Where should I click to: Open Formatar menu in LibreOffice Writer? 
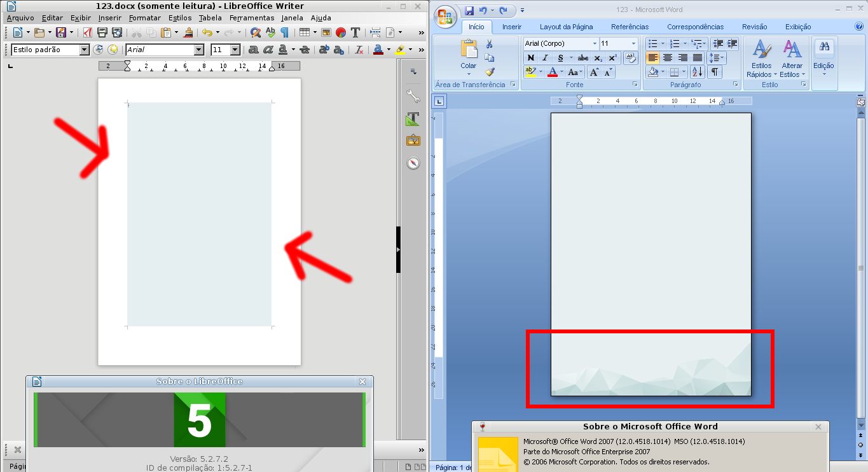coord(145,18)
